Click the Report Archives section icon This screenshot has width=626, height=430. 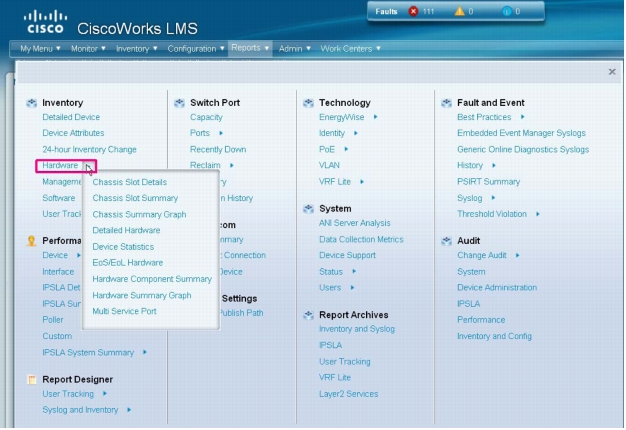pyautogui.click(x=308, y=315)
